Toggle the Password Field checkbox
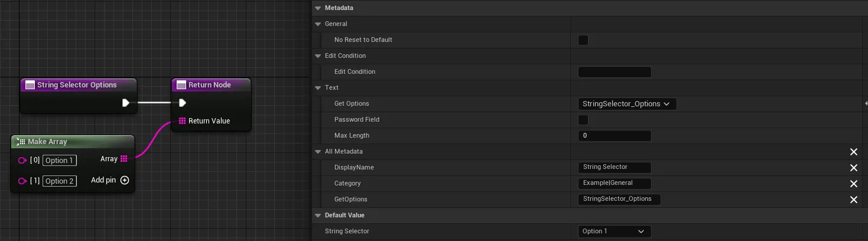Screen dimensions: 868x241 pyautogui.click(x=583, y=120)
